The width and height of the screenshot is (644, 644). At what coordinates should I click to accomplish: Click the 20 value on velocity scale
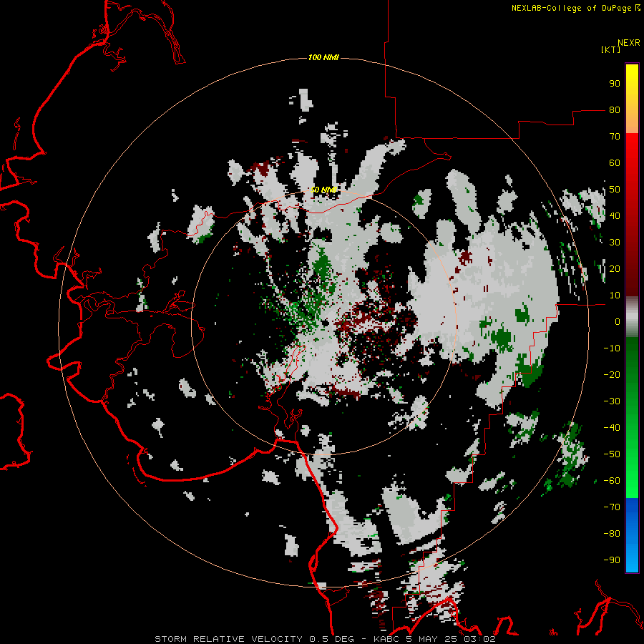pos(615,269)
